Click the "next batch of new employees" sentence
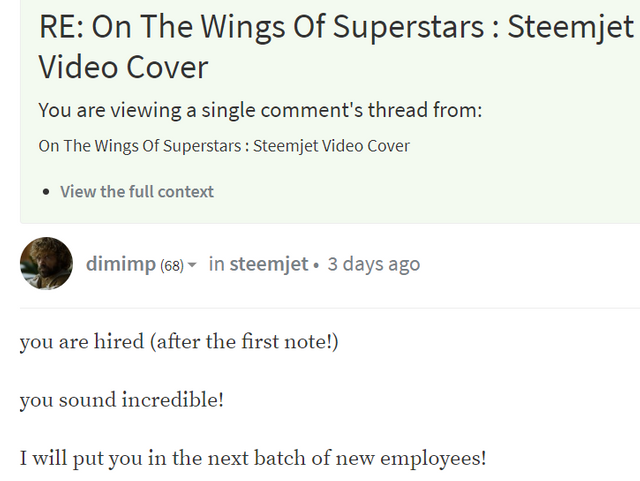Viewport: 640px width, 481px height. [x=253, y=460]
